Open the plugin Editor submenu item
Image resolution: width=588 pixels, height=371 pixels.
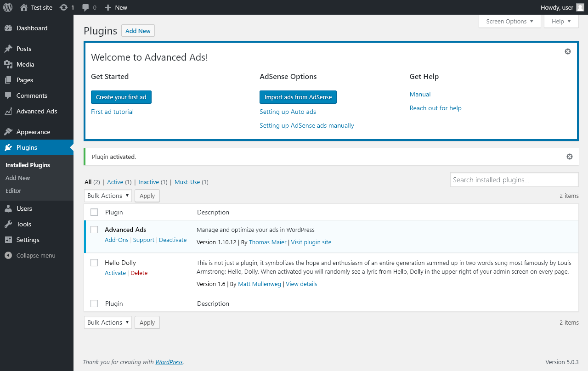tap(13, 191)
